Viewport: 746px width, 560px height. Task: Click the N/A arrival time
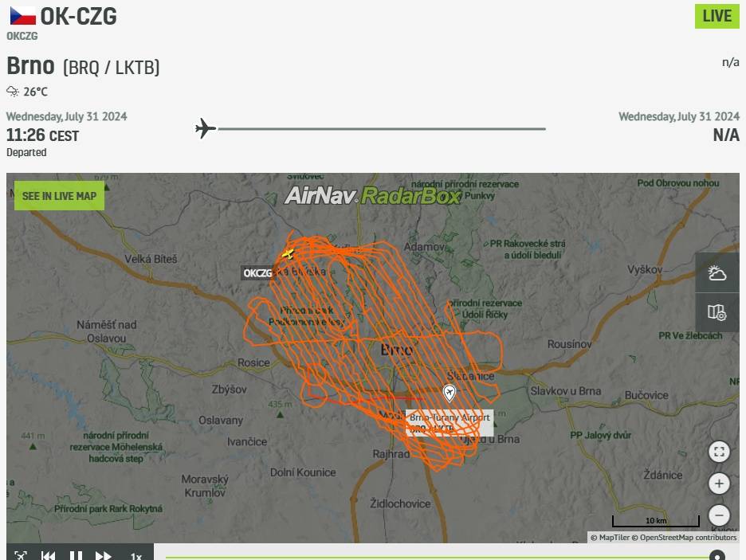(726, 135)
